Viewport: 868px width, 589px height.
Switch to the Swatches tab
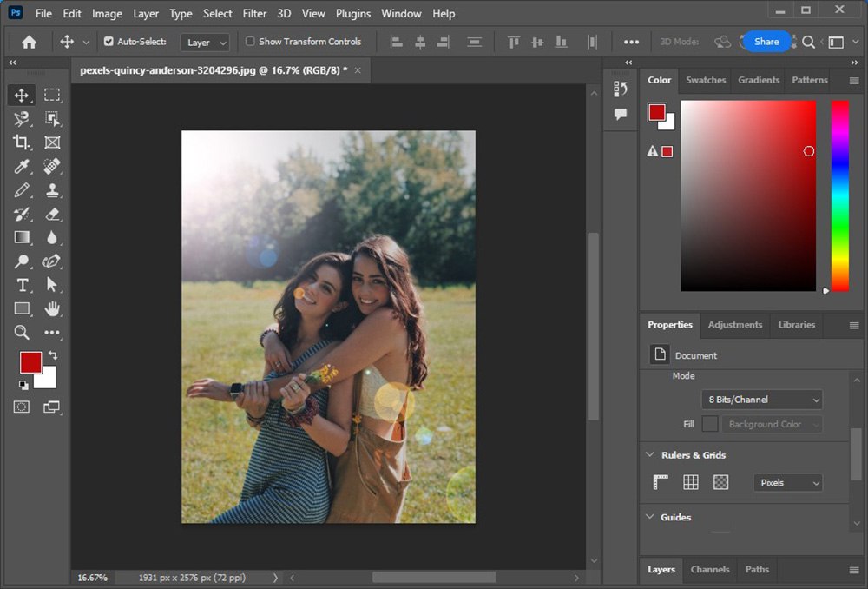[705, 80]
